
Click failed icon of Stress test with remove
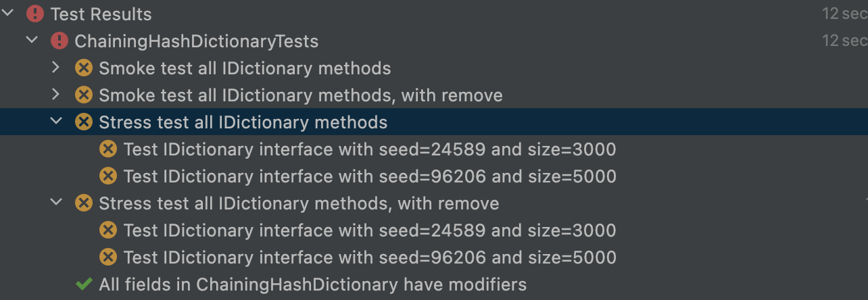(x=83, y=203)
